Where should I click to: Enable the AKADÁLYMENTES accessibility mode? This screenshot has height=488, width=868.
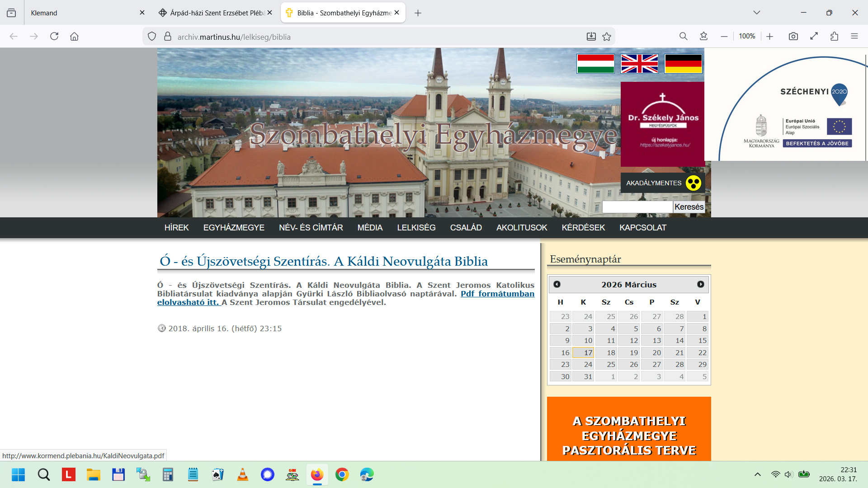(x=662, y=183)
